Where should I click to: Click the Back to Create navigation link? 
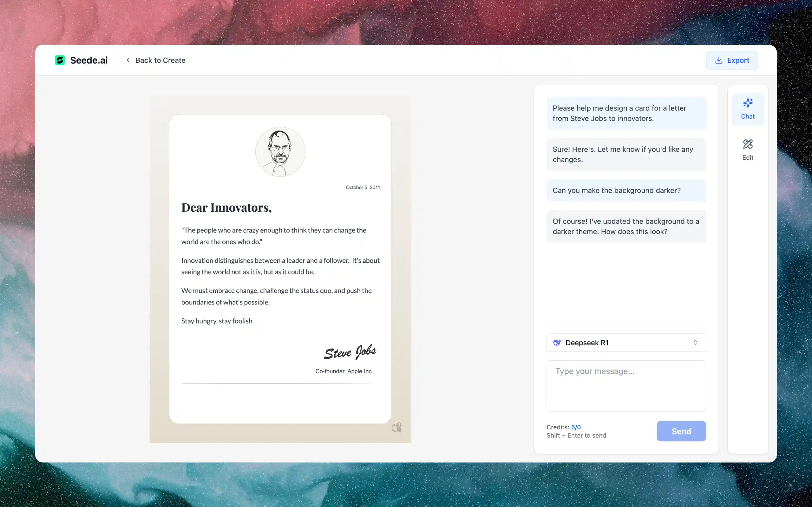[x=154, y=60]
